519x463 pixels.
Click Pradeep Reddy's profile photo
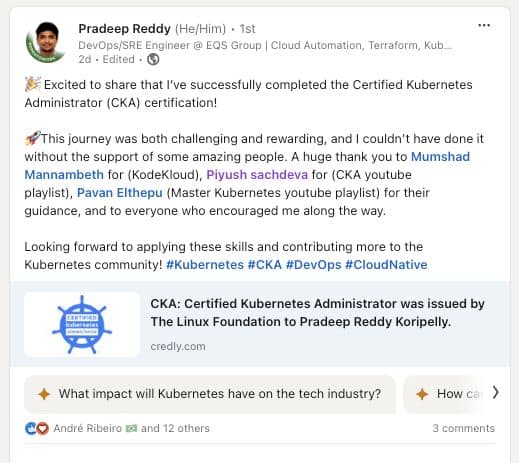click(x=47, y=42)
